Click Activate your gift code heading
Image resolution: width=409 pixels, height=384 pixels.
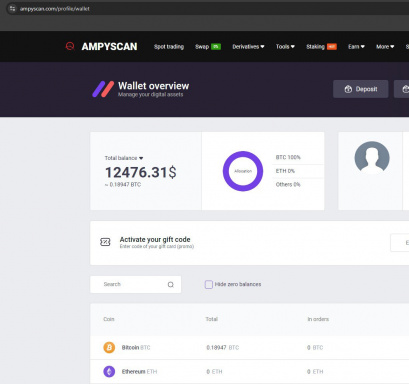pos(155,239)
